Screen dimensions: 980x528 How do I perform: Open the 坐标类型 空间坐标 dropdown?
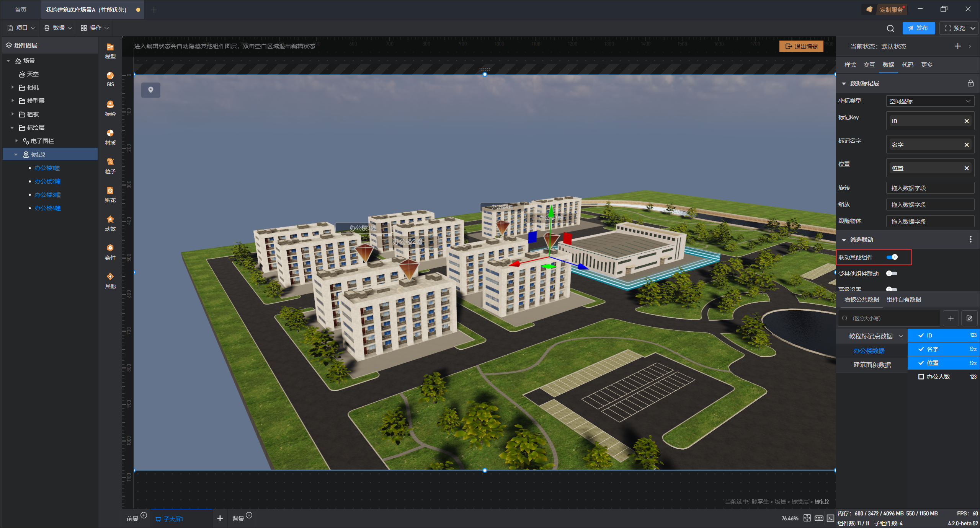pyautogui.click(x=930, y=101)
